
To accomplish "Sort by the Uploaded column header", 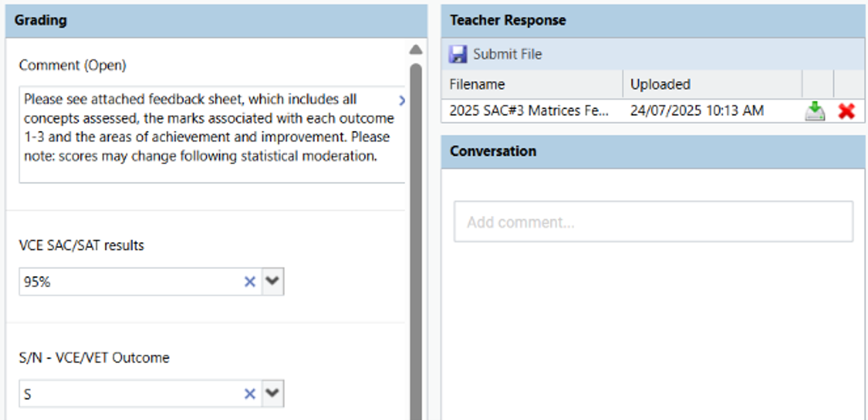I will tap(712, 84).
